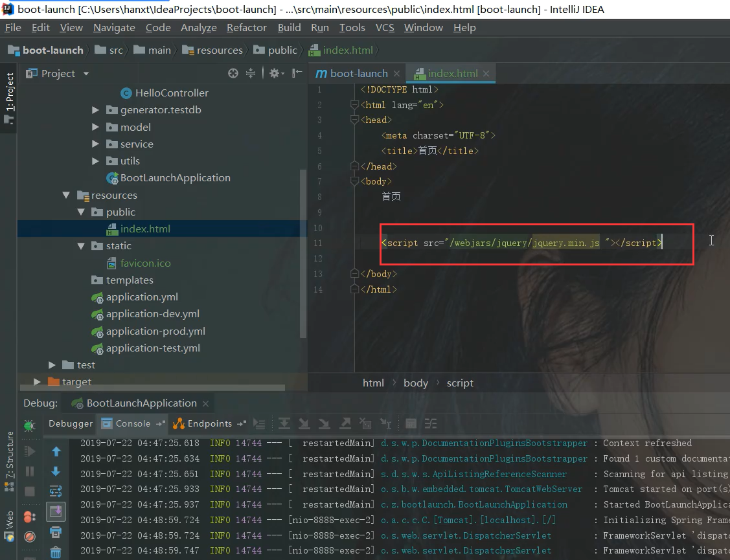Hide the Project tool window
Screen dimensions: 730x560
coord(297,73)
